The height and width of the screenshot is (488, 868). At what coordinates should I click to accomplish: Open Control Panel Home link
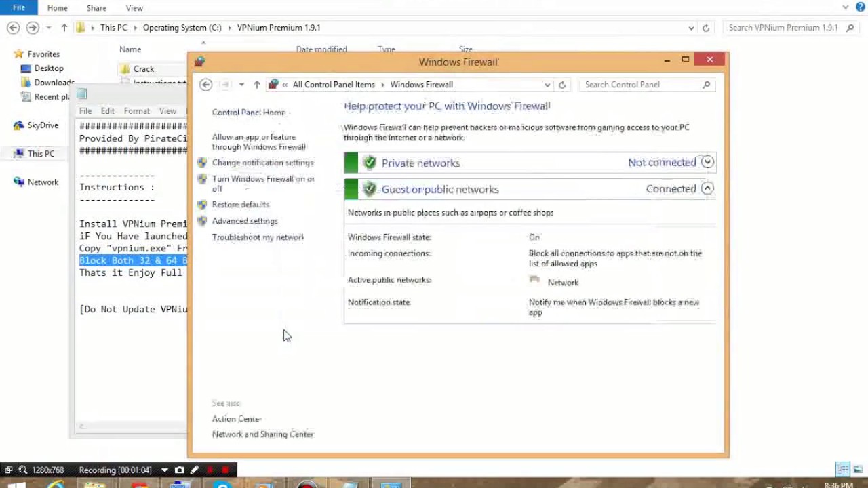pyautogui.click(x=249, y=113)
